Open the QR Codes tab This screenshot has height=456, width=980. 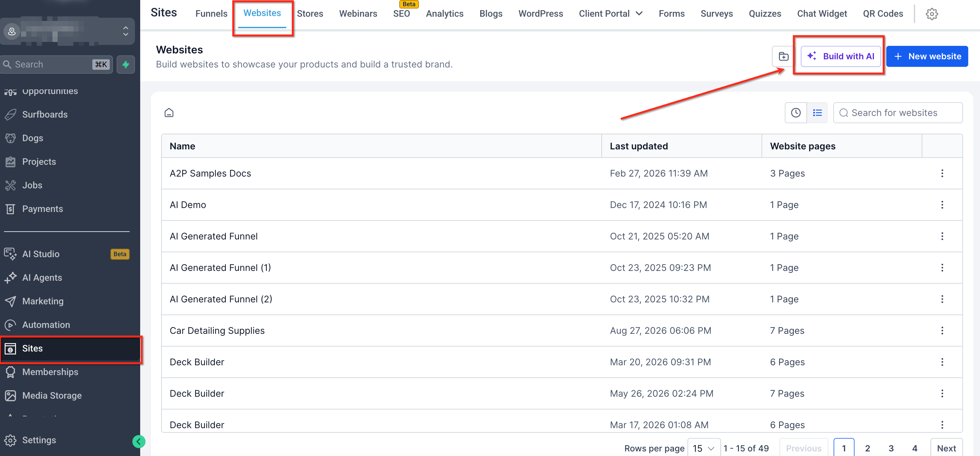(x=883, y=14)
